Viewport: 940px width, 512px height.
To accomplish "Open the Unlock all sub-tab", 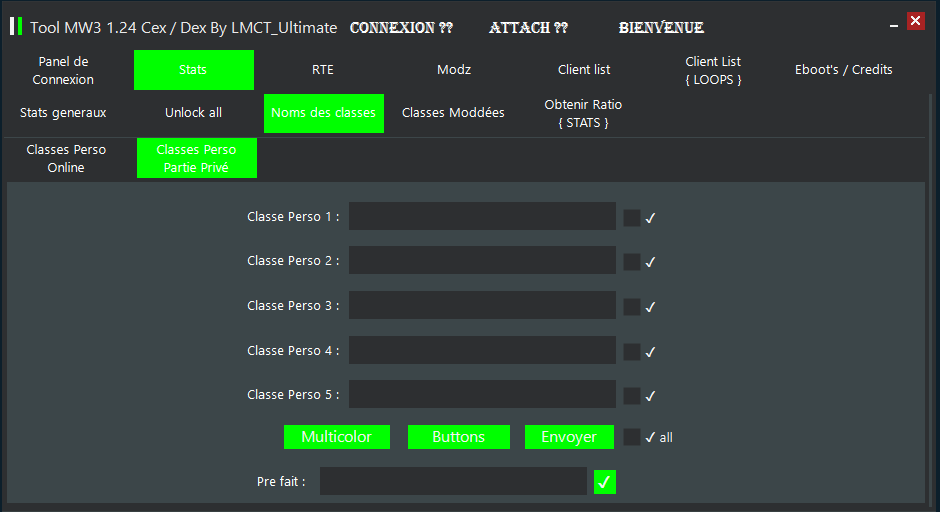I will pyautogui.click(x=193, y=113).
